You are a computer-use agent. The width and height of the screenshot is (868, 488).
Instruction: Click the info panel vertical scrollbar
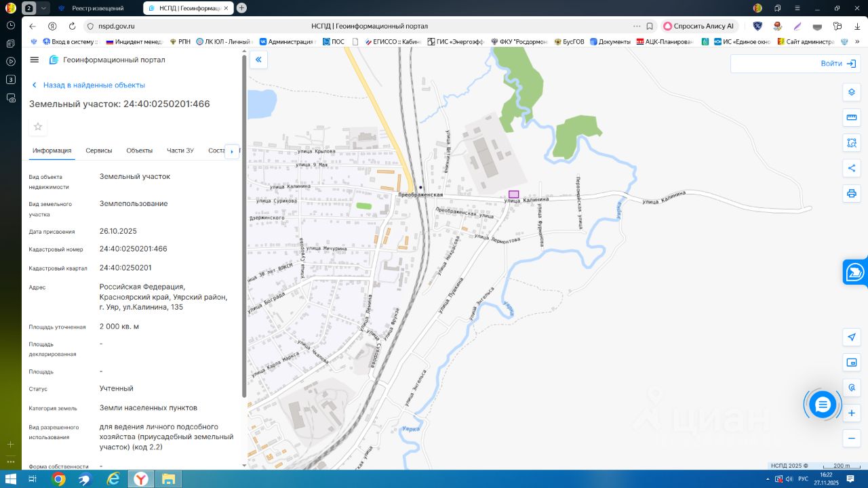[244, 227]
